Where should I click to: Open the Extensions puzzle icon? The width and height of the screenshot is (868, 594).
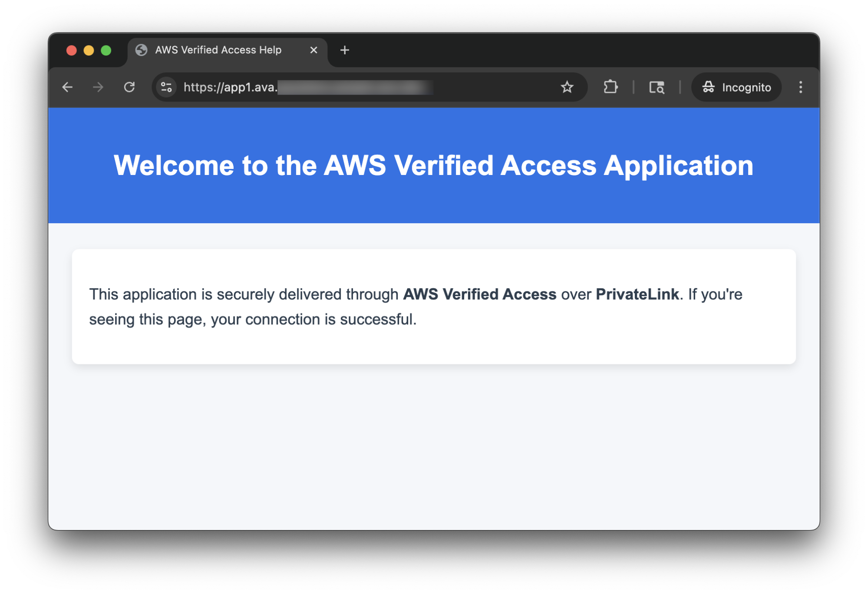(611, 87)
